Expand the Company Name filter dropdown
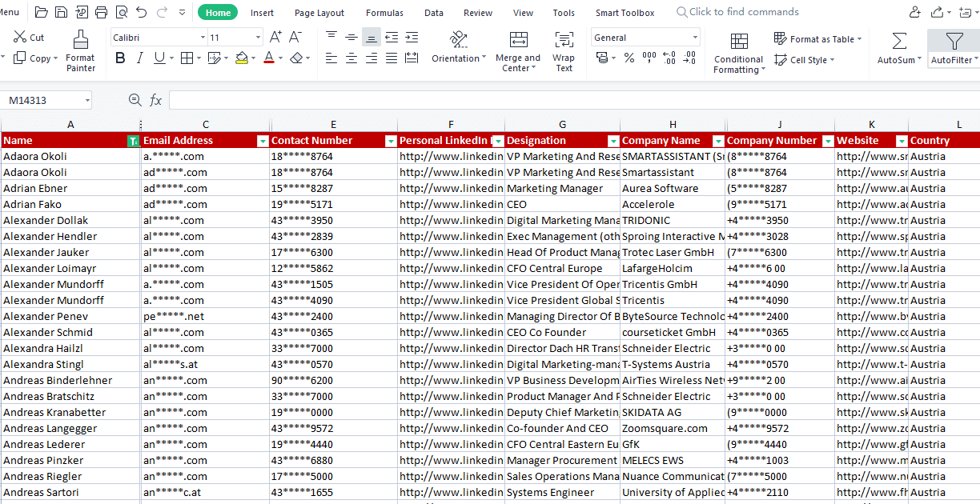 click(719, 141)
